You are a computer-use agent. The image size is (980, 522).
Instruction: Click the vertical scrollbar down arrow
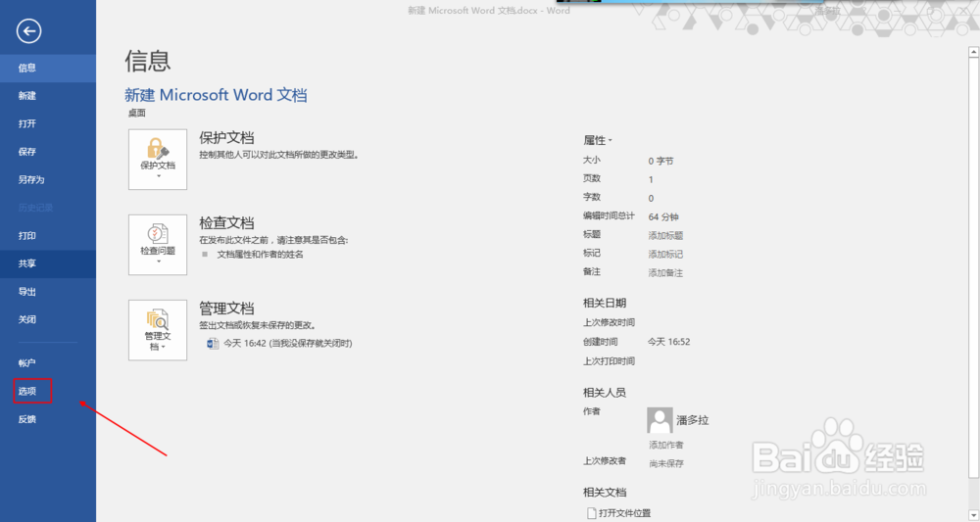coord(973,516)
